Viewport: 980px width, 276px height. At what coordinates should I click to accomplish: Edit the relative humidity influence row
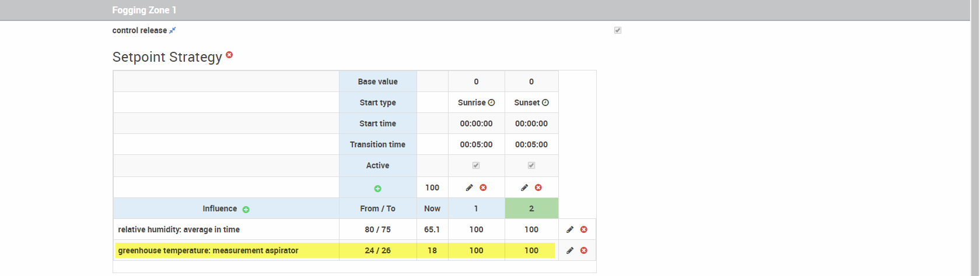[570, 229]
